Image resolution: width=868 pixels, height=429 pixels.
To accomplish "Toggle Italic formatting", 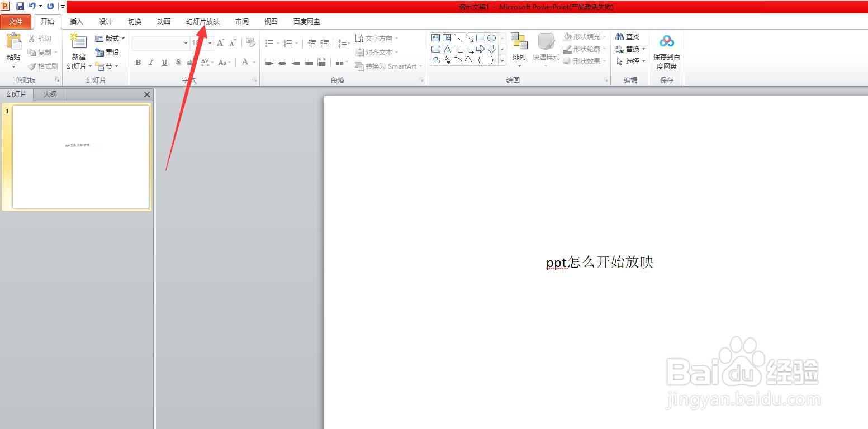I will click(x=151, y=63).
